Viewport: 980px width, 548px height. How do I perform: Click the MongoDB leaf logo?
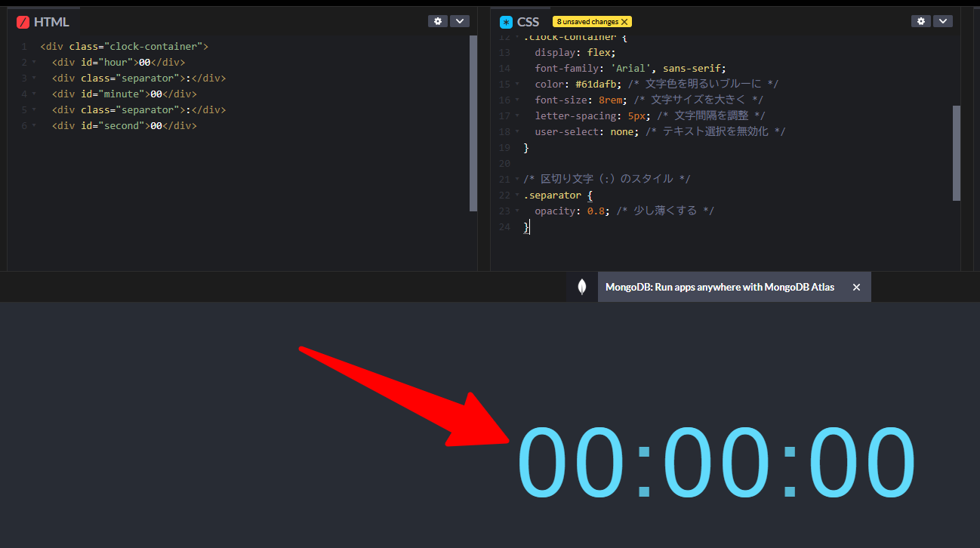pos(582,287)
